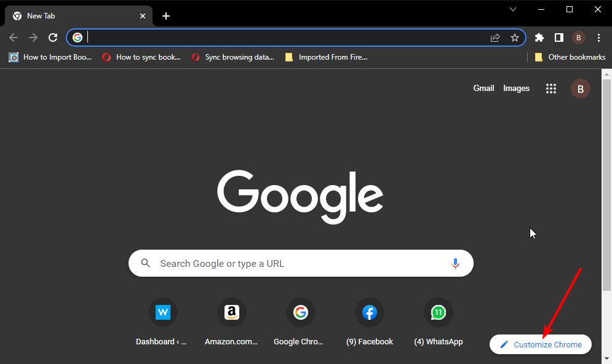
Task: Expand the Imported From Fire... bookmark folder
Action: 327,57
